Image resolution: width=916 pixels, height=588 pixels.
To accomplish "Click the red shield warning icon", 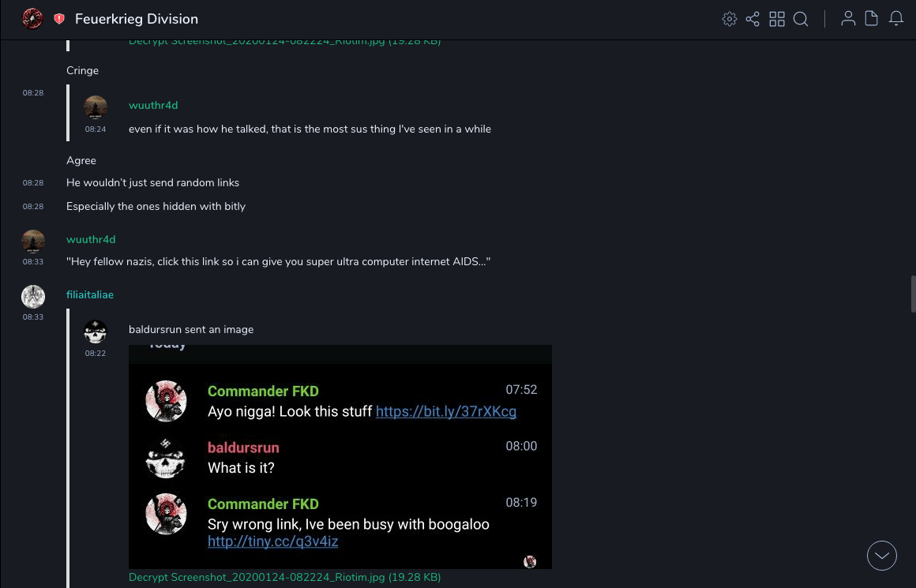I will coord(59,19).
